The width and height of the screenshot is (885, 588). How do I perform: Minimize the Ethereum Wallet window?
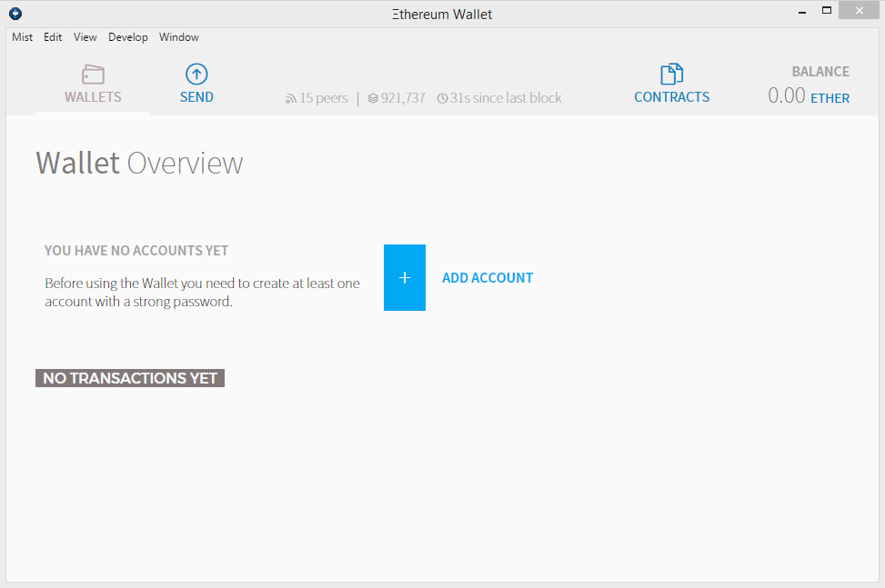click(801, 11)
